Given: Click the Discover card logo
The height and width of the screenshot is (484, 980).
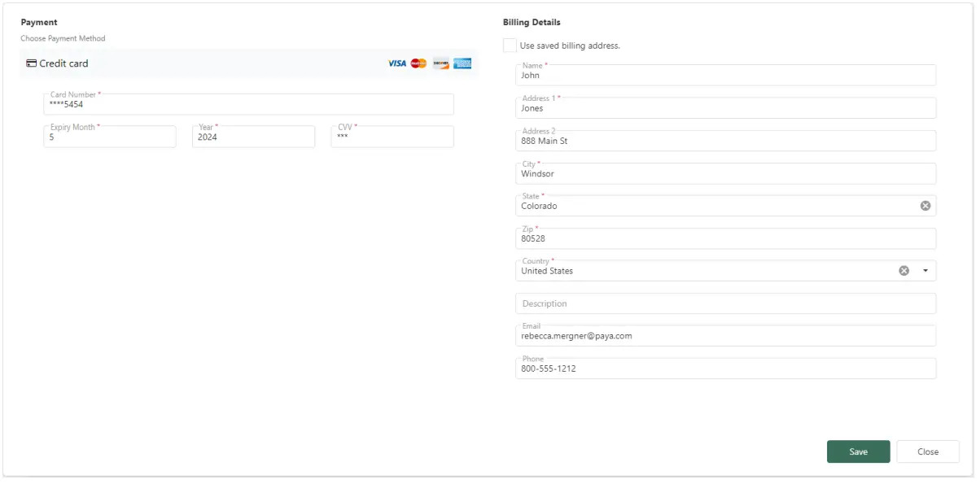Looking at the screenshot, I should coord(440,63).
